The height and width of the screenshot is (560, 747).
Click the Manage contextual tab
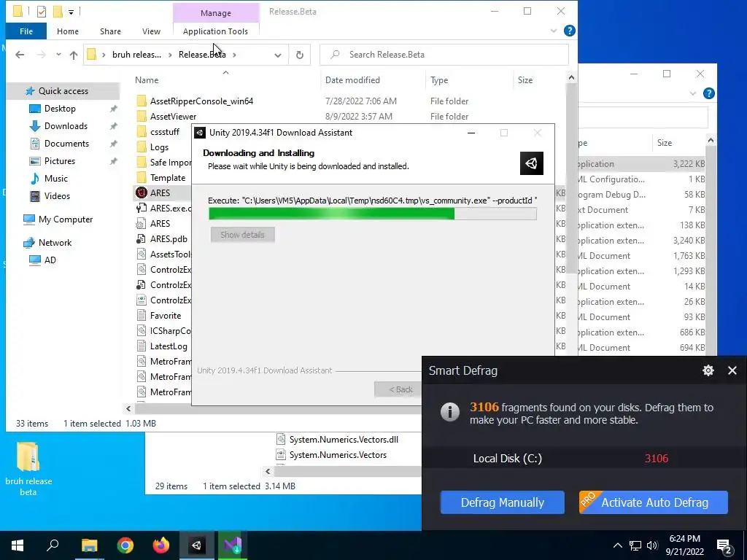[x=216, y=13]
